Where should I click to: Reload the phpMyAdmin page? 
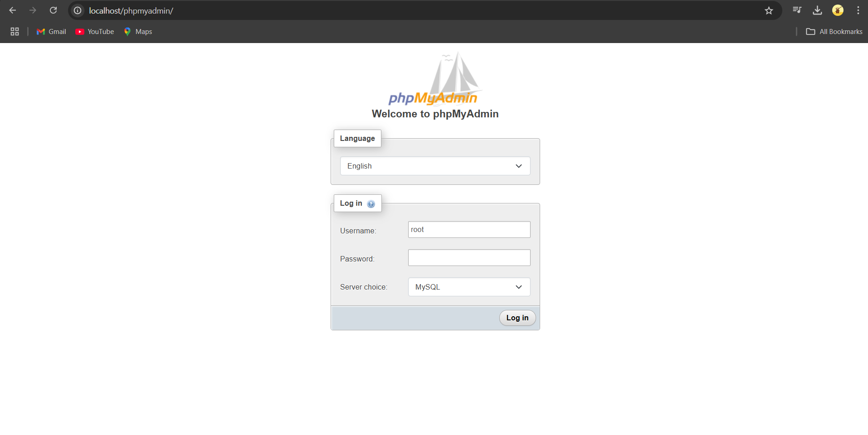click(x=53, y=10)
